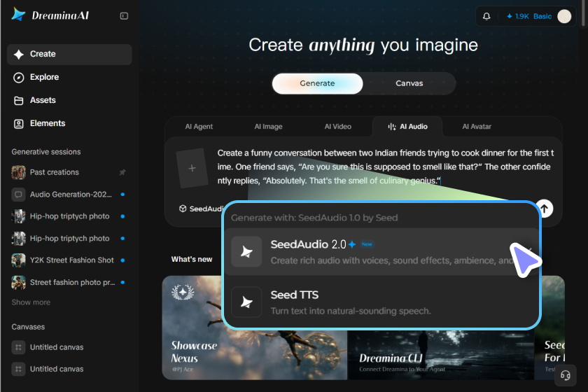Open the first Hip-hop triptych photo session

click(69, 216)
